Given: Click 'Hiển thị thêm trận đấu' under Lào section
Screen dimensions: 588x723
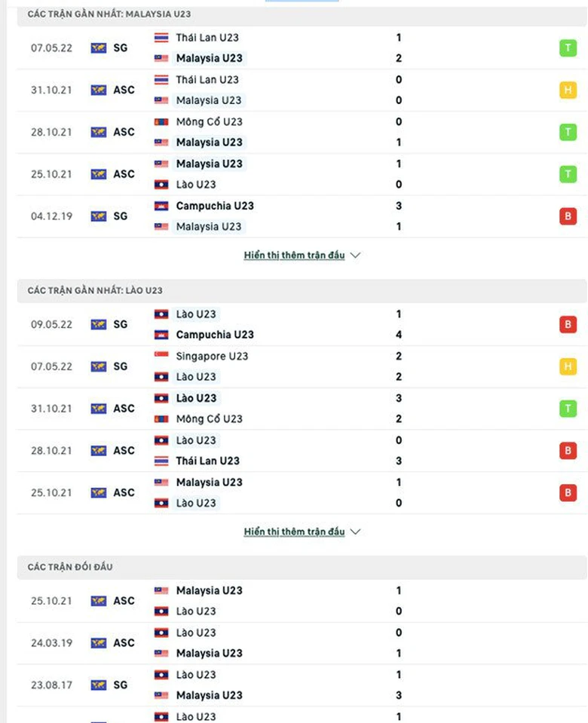Looking at the screenshot, I should [294, 532].
